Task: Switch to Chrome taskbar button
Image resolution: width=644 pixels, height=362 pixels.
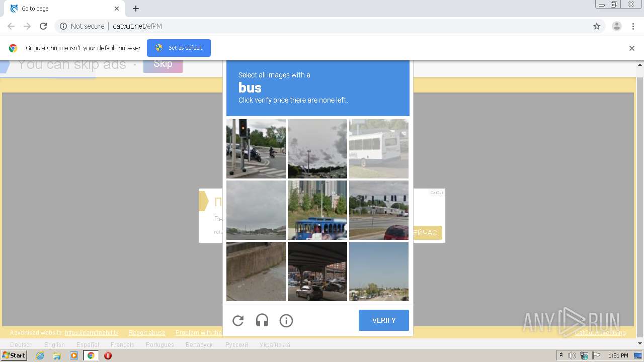Action: coord(91,355)
